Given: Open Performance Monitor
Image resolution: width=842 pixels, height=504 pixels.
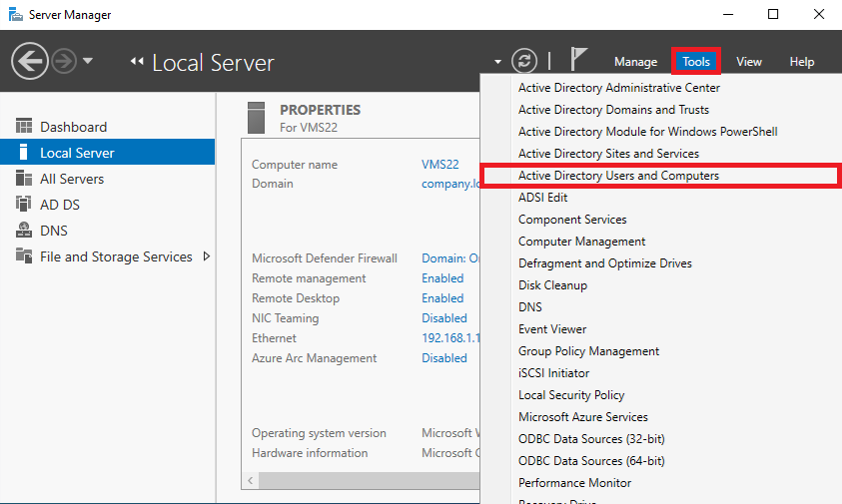Looking at the screenshot, I should [x=574, y=483].
